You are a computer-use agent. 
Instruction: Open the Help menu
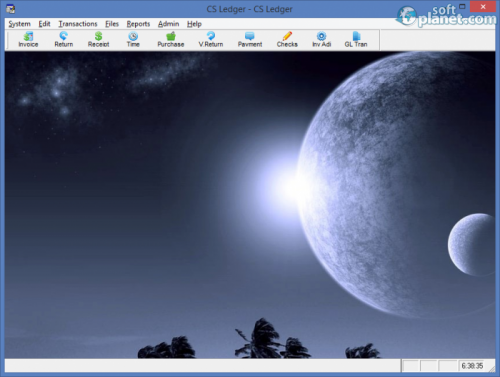coord(194,24)
